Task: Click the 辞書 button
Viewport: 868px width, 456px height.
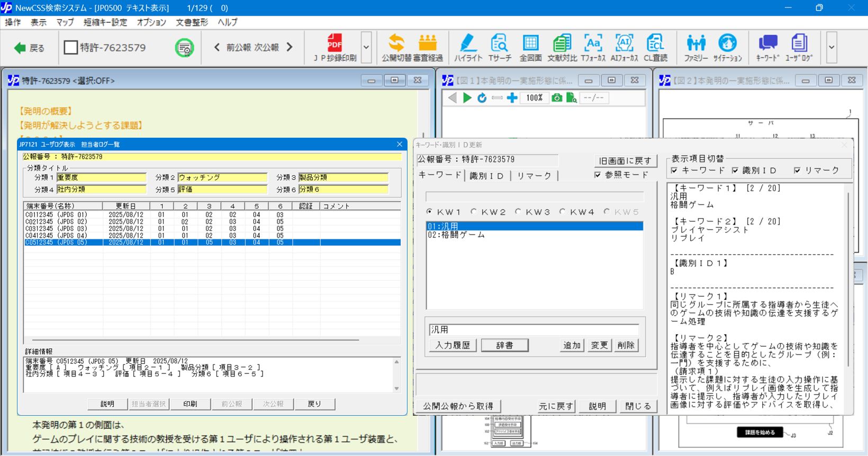Action: tap(504, 345)
